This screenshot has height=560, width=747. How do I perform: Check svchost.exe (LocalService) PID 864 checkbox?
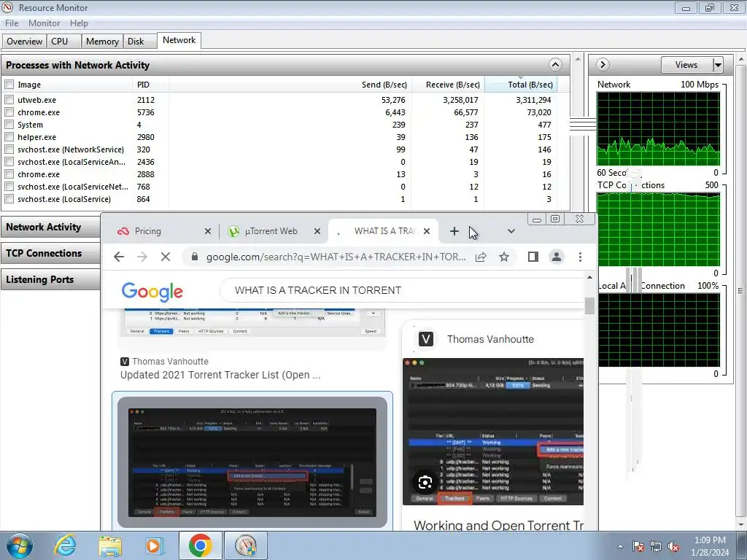coord(9,198)
